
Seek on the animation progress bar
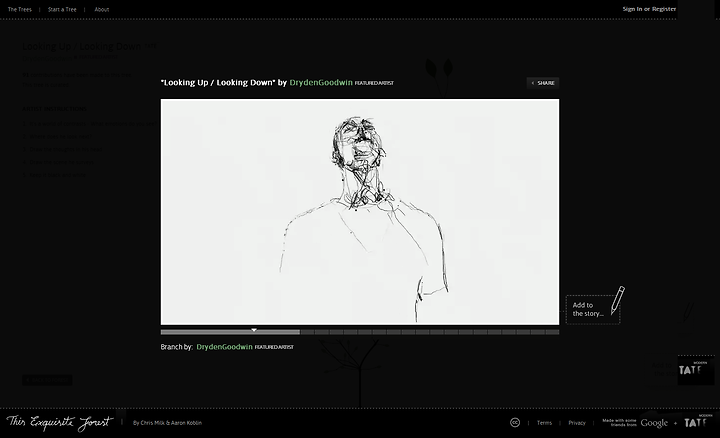tap(360, 332)
